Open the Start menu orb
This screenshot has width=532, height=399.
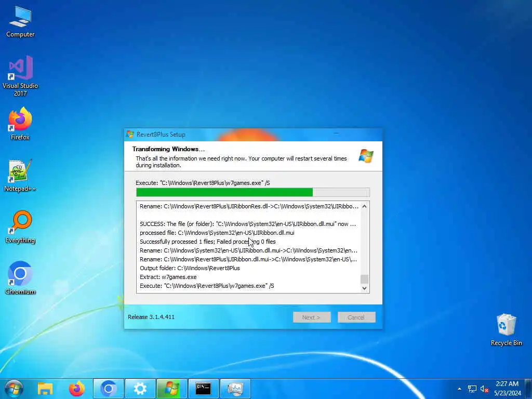(14, 389)
